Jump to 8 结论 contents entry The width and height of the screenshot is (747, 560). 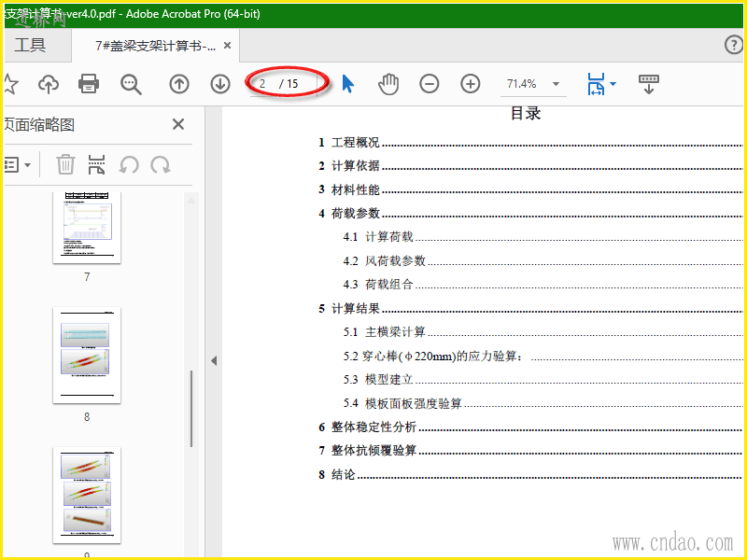point(530,474)
